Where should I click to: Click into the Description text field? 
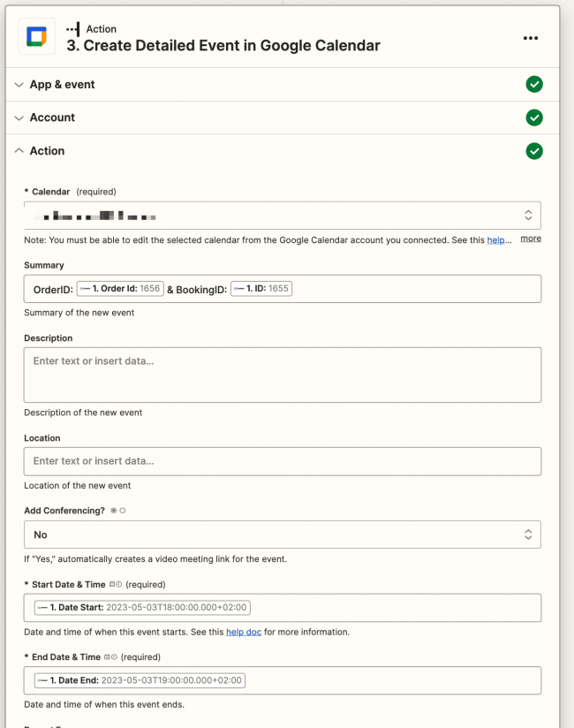283,375
